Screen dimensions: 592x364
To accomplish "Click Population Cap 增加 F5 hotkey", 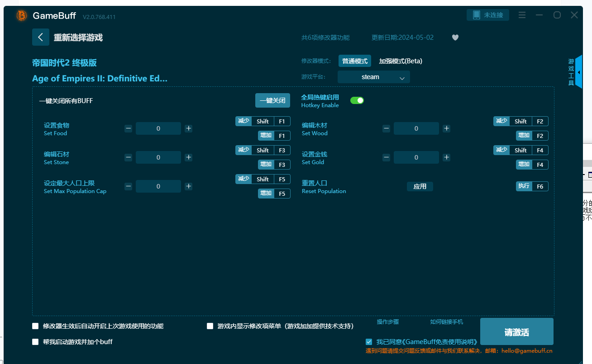I will 274,194.
